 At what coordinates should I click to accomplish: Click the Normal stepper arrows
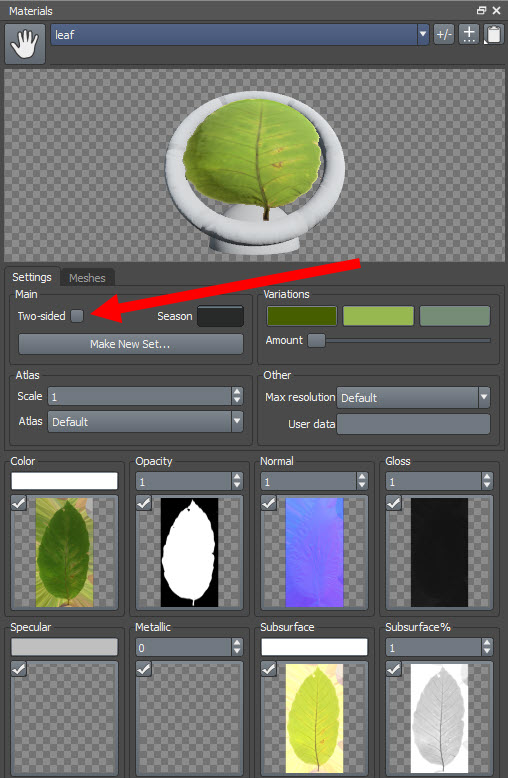362,481
